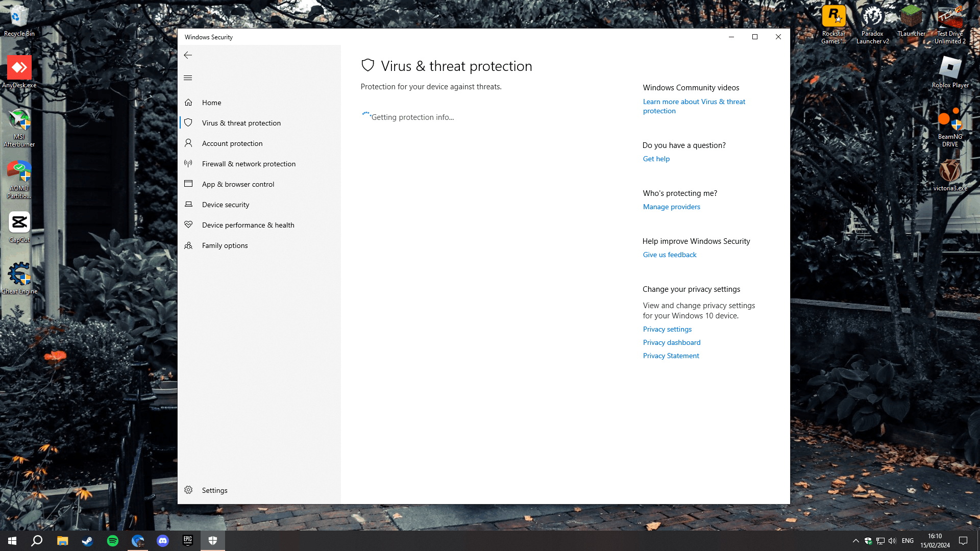Select the Cheat Engine desktop icon
Viewport: 980px width, 551px height.
pos(19,278)
